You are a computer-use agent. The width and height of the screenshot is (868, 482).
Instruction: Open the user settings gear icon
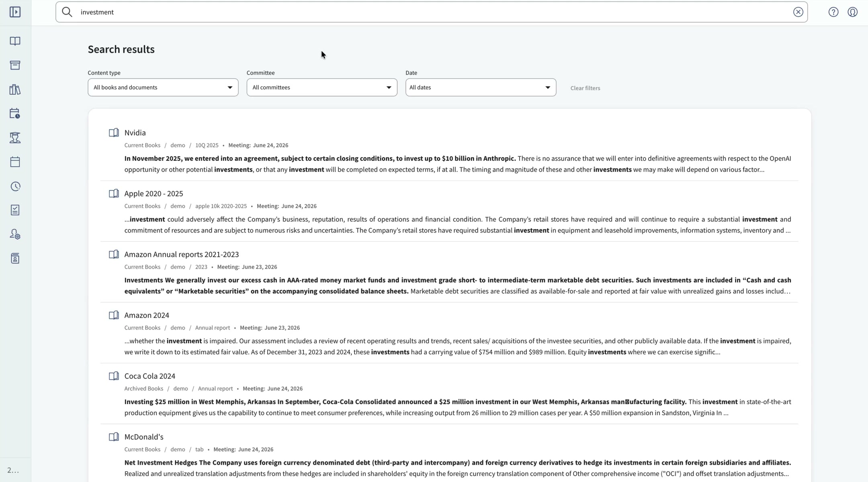click(15, 234)
